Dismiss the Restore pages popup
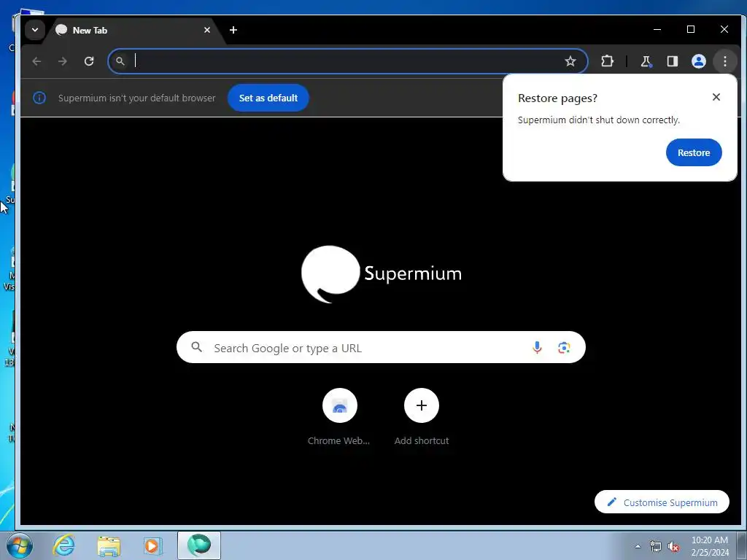The image size is (747, 560). click(x=716, y=97)
